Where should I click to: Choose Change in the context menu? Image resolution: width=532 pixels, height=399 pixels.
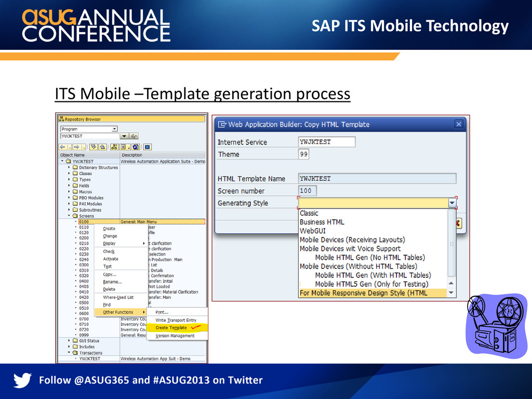(x=121, y=236)
